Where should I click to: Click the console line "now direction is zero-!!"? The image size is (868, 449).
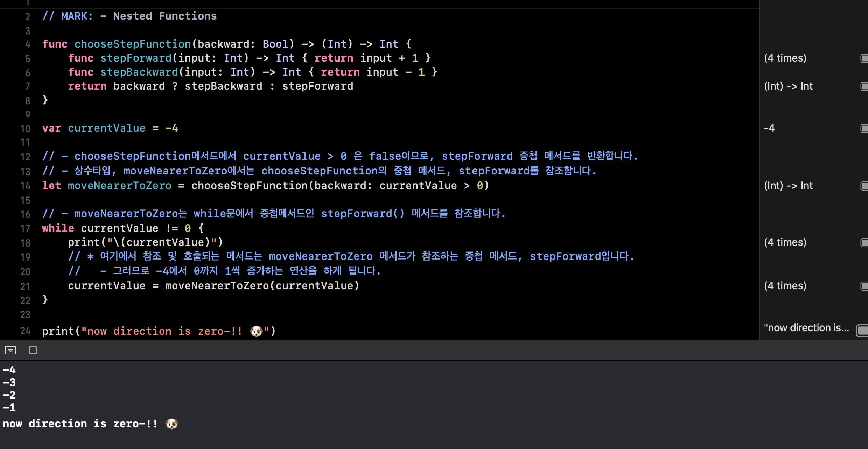(x=80, y=424)
